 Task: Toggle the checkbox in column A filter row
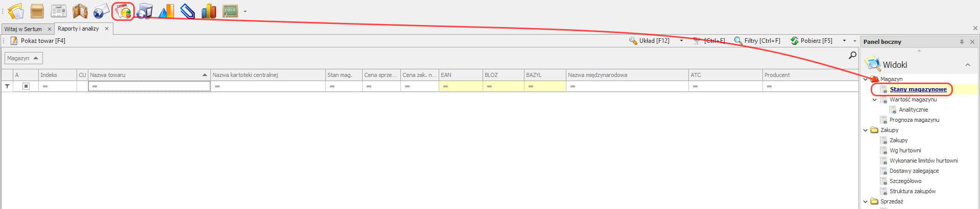click(x=26, y=86)
